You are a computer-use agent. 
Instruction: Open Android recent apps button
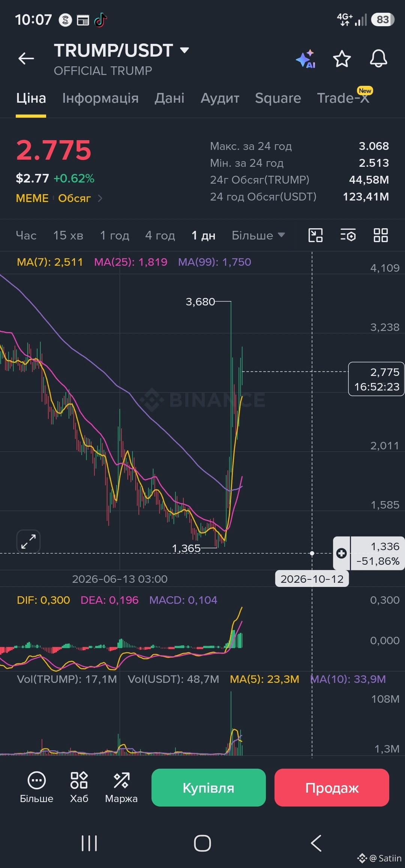click(x=89, y=843)
